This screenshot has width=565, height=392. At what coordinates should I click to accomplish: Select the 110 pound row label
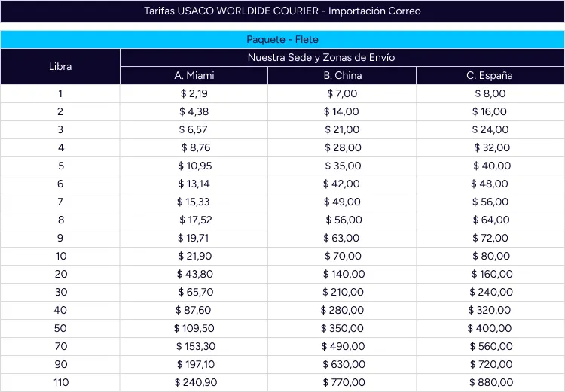point(60,382)
